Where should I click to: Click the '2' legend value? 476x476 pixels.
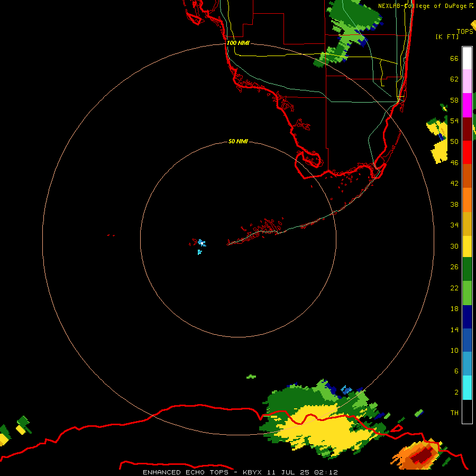coord(456,392)
